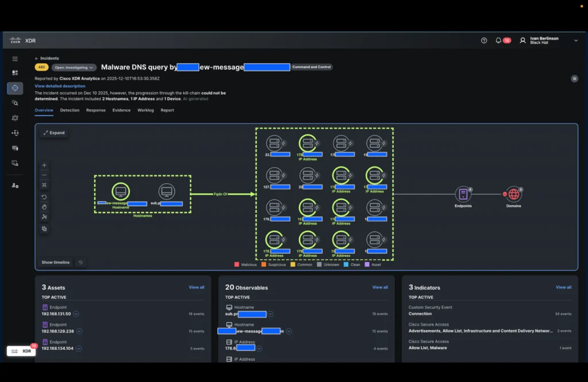
Task: Switch to the Detection tab
Action: [x=69, y=110]
